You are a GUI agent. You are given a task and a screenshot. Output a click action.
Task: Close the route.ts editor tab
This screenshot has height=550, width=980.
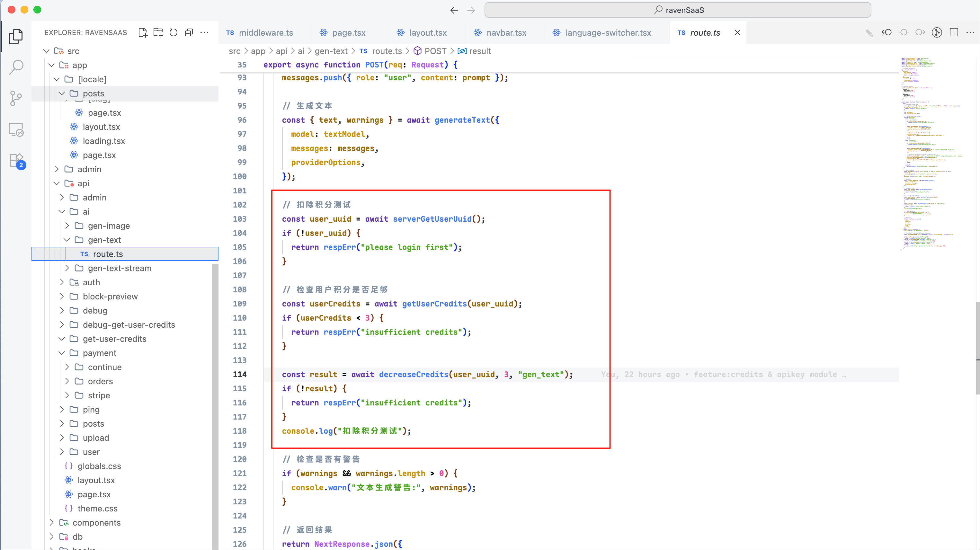[737, 33]
